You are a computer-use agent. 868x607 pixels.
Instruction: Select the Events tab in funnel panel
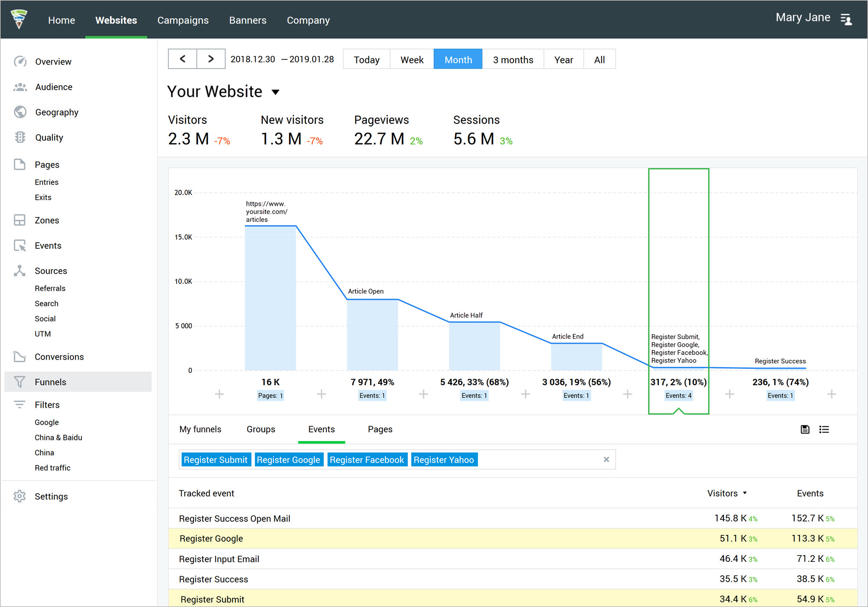(322, 429)
